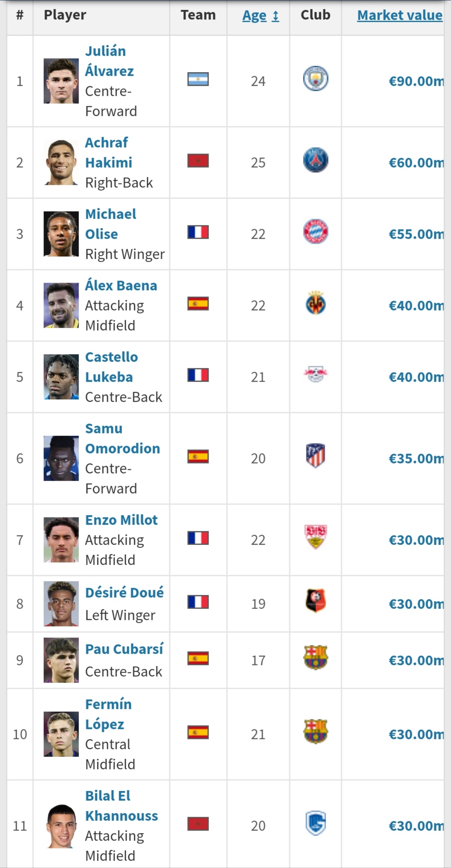The height and width of the screenshot is (868, 451).
Task: Open Désiré Doué's portrait thumbnail
Action: pos(61,604)
